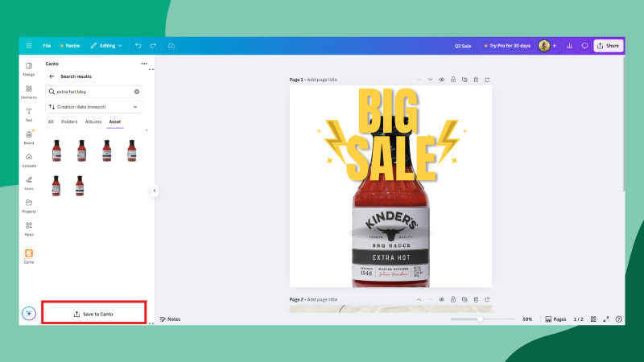Open the Design sidebar panel
The height and width of the screenshot is (362, 644).
click(x=29, y=69)
